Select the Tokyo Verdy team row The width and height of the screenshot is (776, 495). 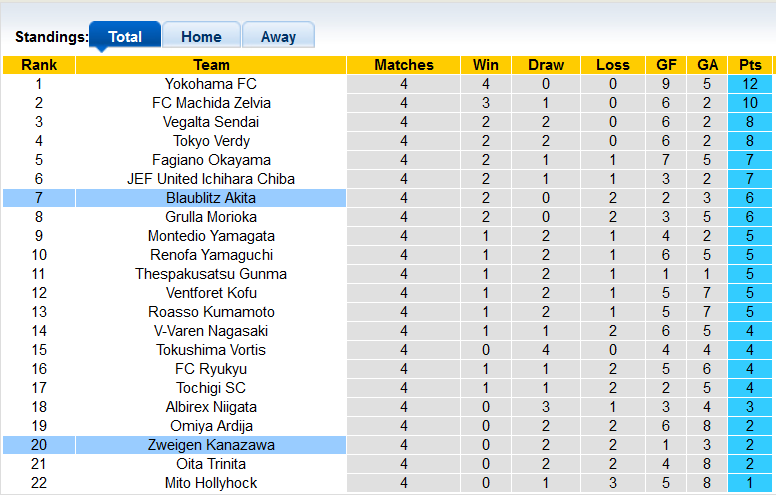click(211, 141)
